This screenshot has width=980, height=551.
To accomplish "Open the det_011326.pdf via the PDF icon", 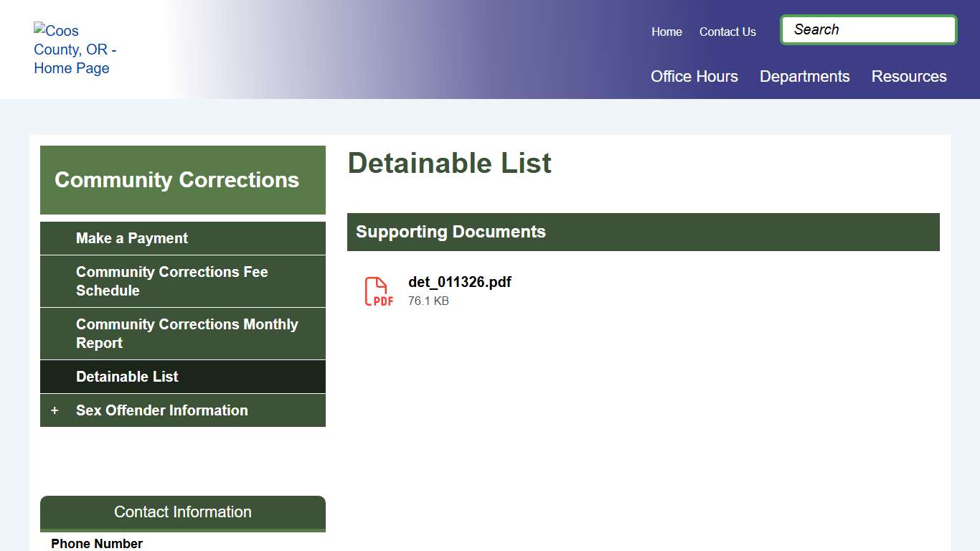I will [x=379, y=291].
